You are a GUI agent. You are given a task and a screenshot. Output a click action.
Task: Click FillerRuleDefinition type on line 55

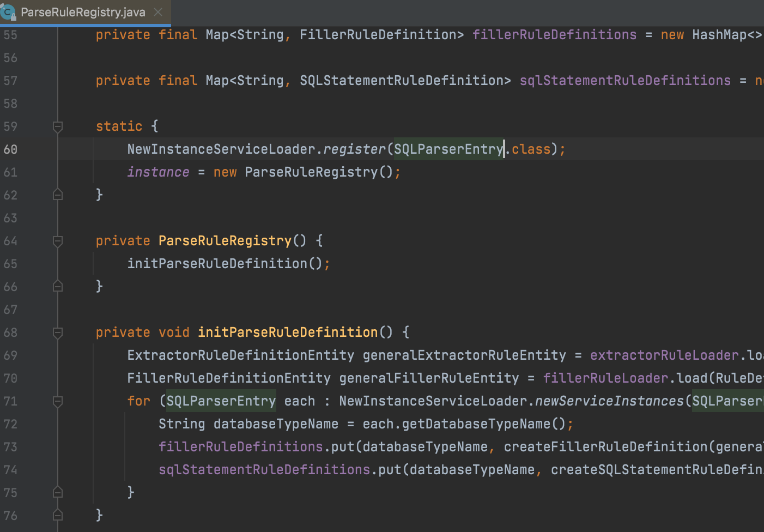pos(378,35)
